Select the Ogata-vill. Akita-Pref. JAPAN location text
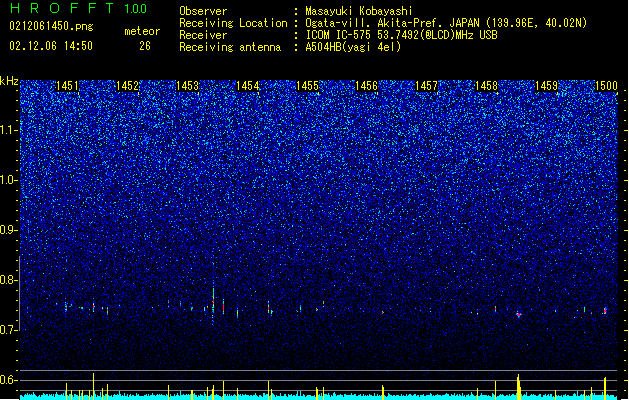629x400 pixels. pos(446,23)
